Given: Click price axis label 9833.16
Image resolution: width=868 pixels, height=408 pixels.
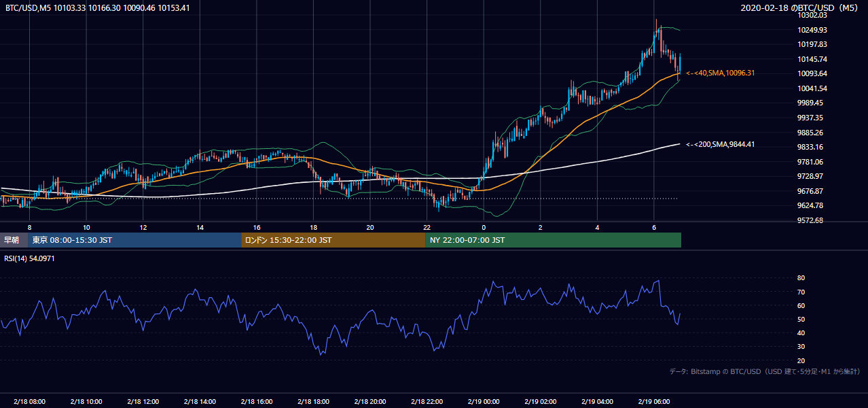Looking at the screenshot, I should point(810,147).
